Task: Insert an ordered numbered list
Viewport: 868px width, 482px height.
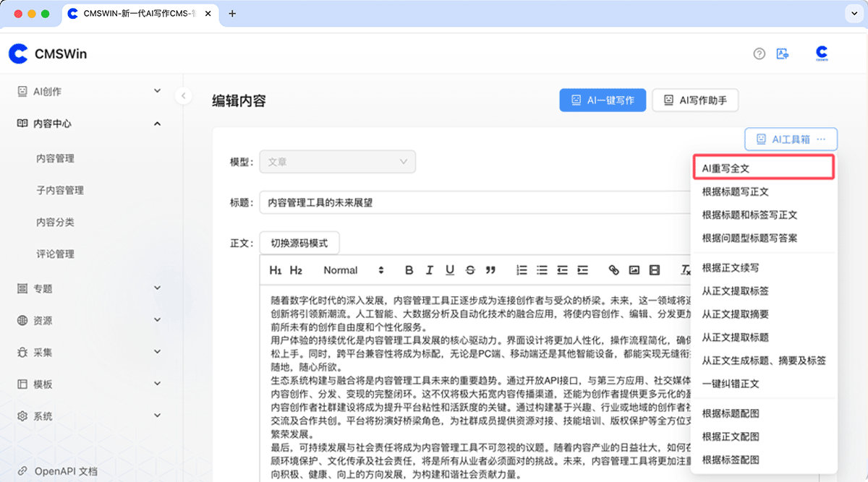Action: click(x=522, y=270)
